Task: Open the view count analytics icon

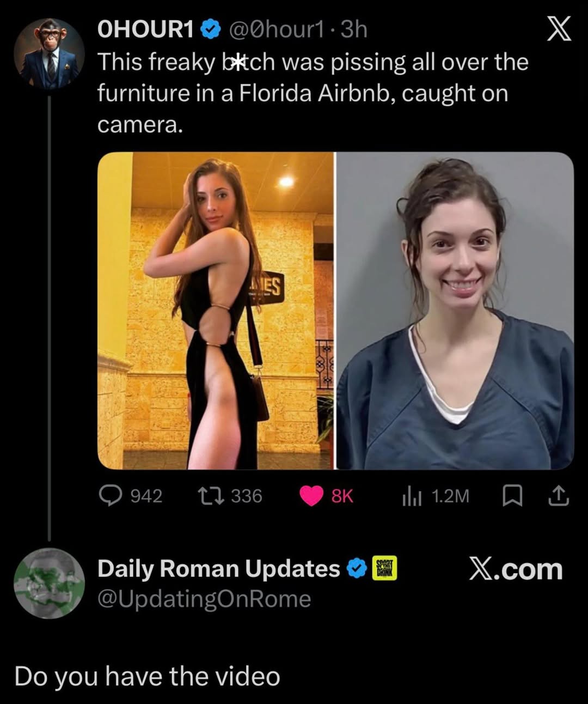Action: coord(412,496)
